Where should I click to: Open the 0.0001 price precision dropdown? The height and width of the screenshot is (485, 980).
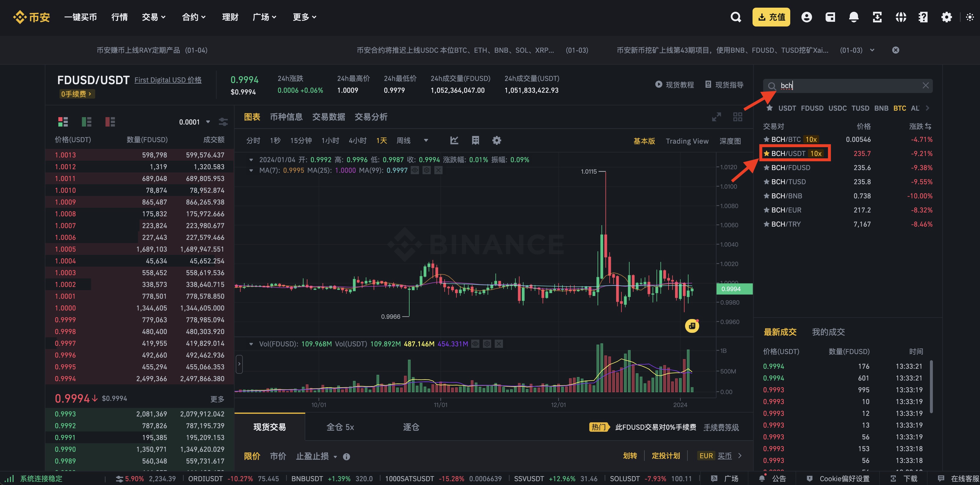pos(194,122)
